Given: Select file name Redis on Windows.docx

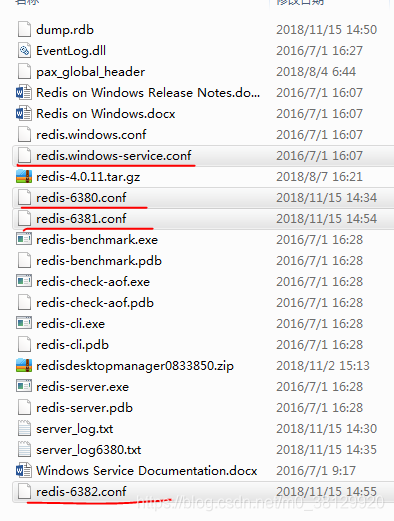Looking at the screenshot, I should point(106,114).
